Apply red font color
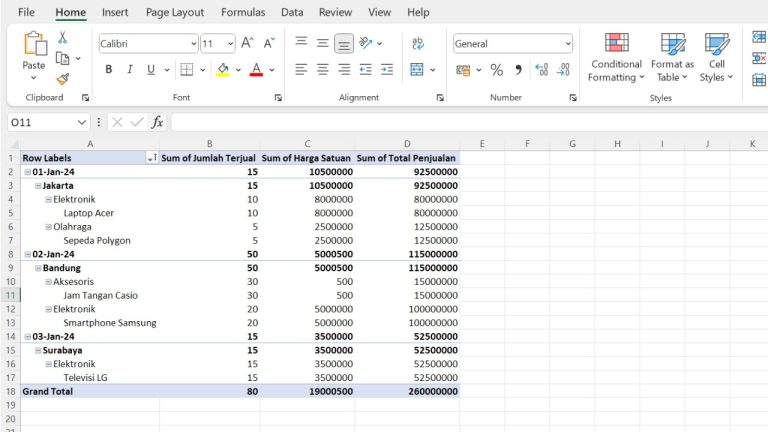768x432 pixels. 256,70
